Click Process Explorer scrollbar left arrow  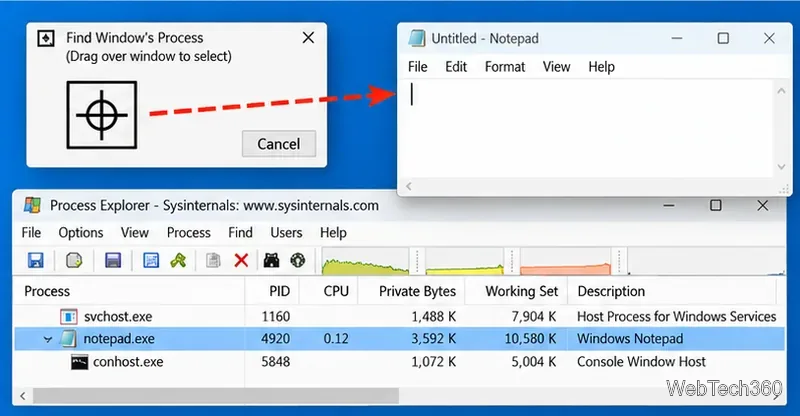pos(23,396)
